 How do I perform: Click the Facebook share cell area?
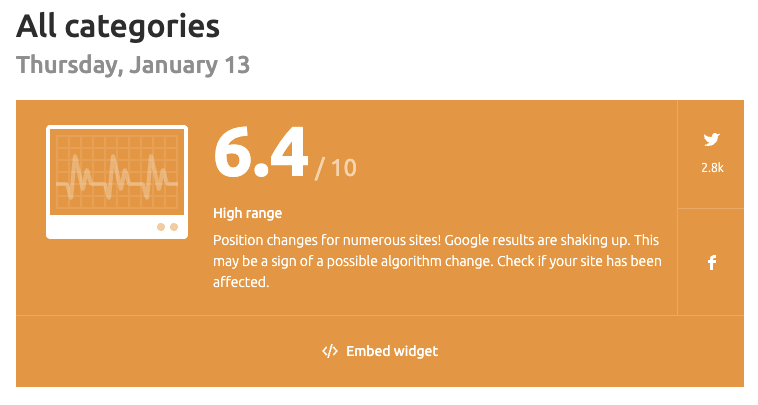(x=711, y=262)
